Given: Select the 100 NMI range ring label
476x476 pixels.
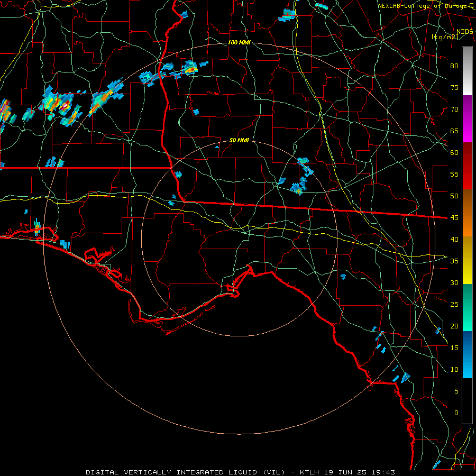Looking at the screenshot, I should pos(239,42).
